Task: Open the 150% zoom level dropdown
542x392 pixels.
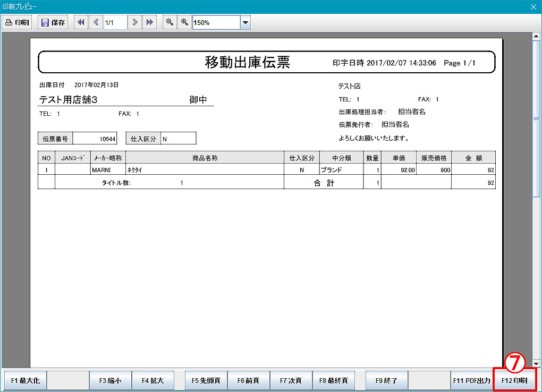Action: pyautogui.click(x=245, y=23)
